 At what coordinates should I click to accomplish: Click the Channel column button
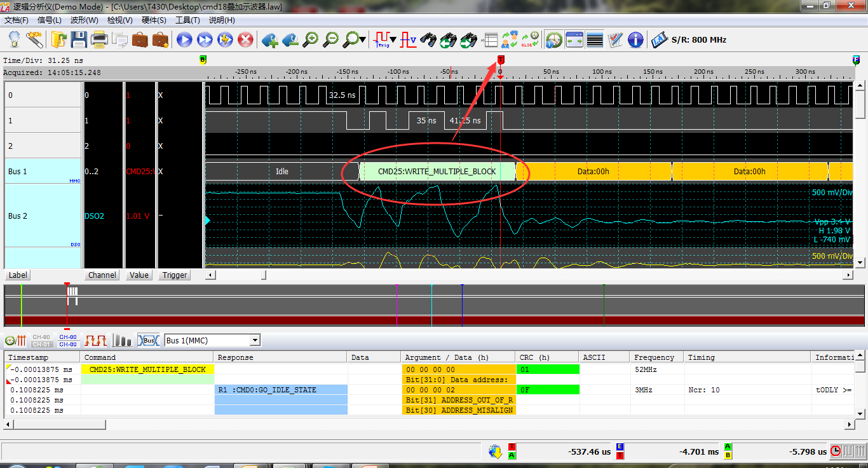(102, 275)
